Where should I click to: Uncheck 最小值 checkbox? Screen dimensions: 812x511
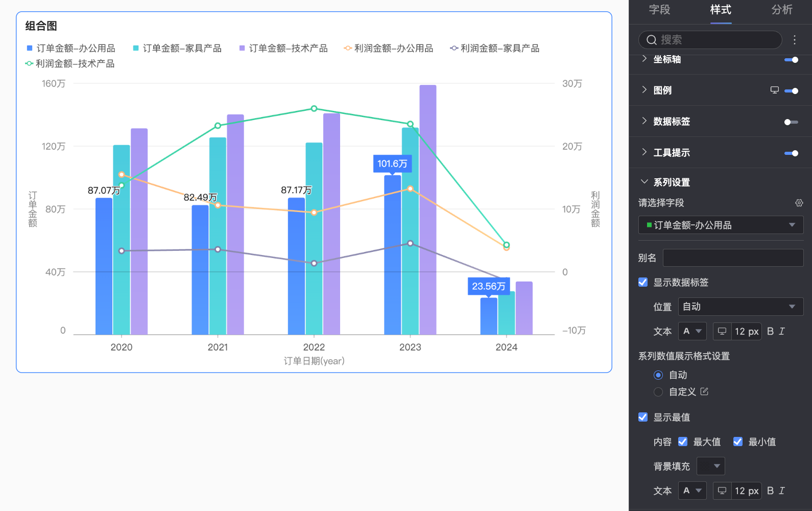738,442
